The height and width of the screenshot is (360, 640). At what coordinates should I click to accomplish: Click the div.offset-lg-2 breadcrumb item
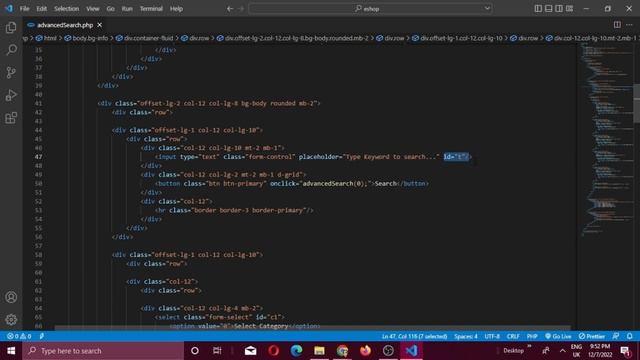293,38
